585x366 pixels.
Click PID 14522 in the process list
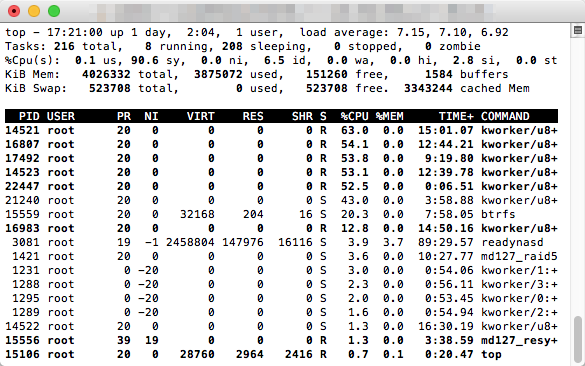22,326
